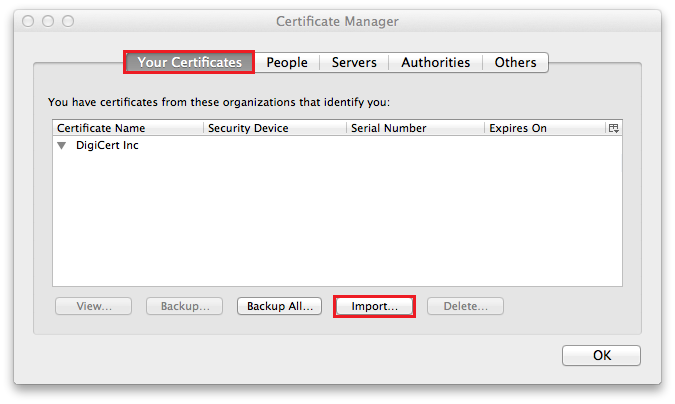Click the Expires On column header
675x404 pixels.
[544, 128]
